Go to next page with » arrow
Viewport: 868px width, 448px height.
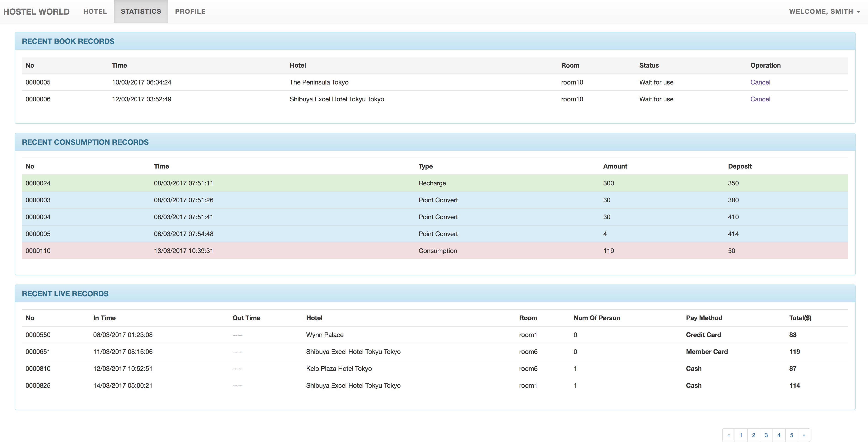804,435
